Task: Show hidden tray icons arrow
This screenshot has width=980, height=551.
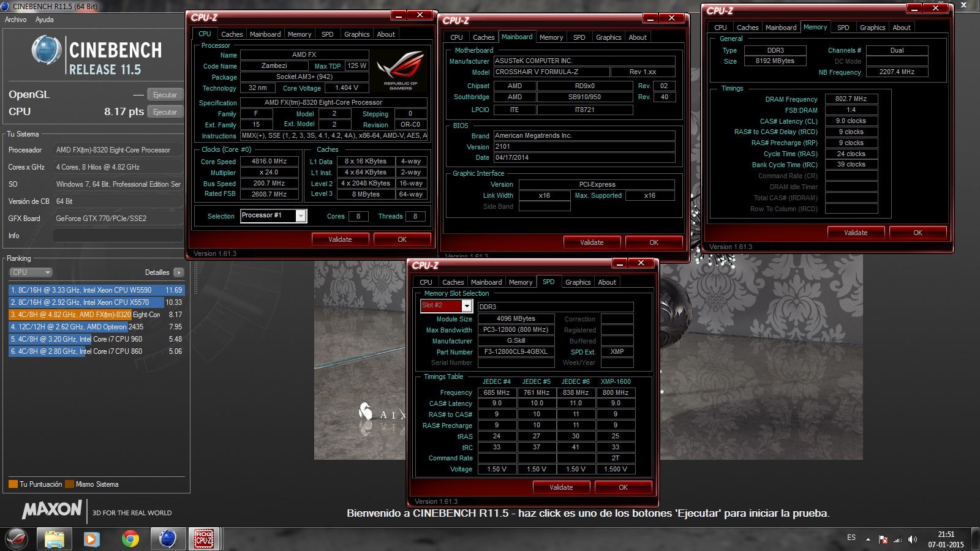Action: (868, 539)
